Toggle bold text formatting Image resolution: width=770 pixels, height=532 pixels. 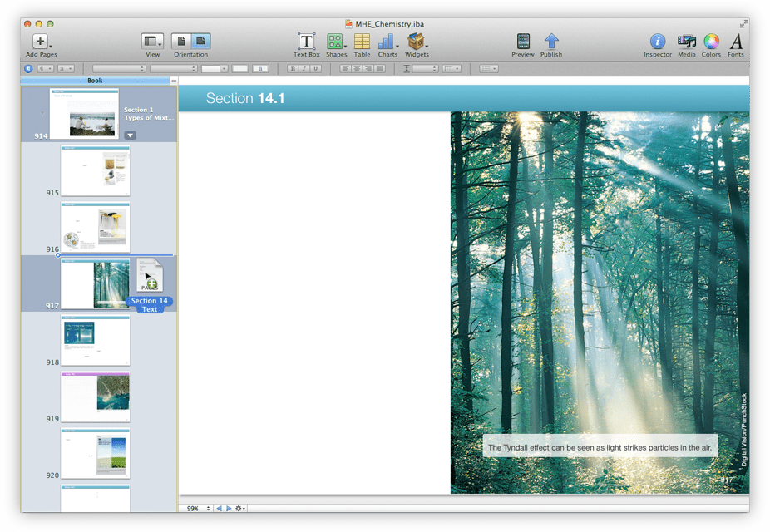click(x=294, y=69)
